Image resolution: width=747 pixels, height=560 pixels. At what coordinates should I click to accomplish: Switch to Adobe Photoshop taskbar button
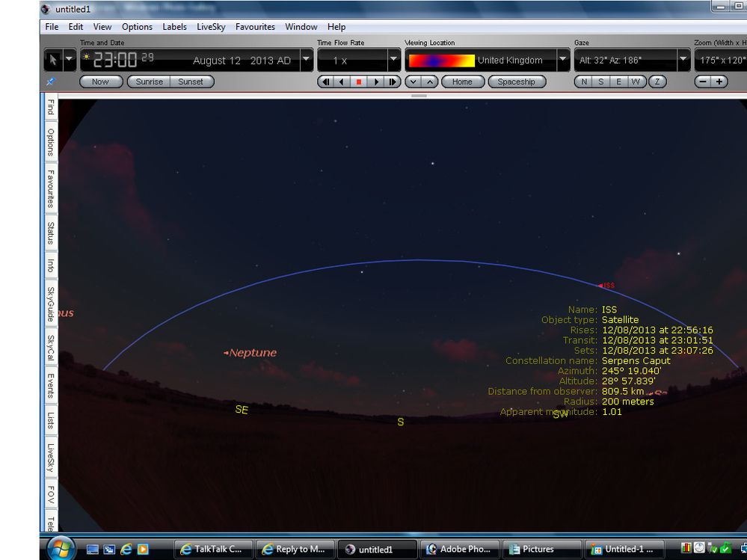coord(460,549)
